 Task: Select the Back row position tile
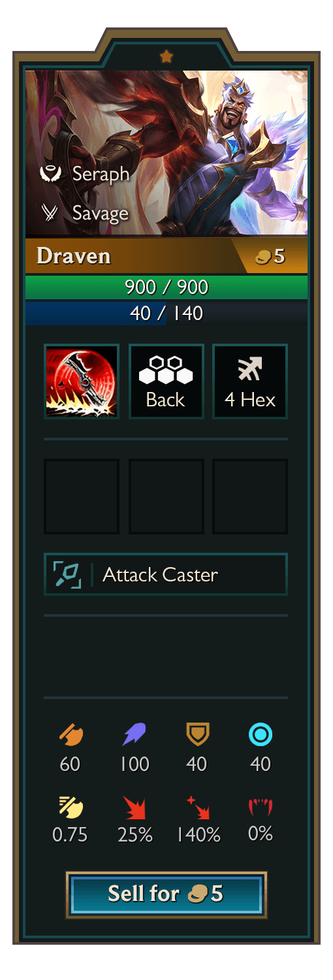(x=166, y=382)
